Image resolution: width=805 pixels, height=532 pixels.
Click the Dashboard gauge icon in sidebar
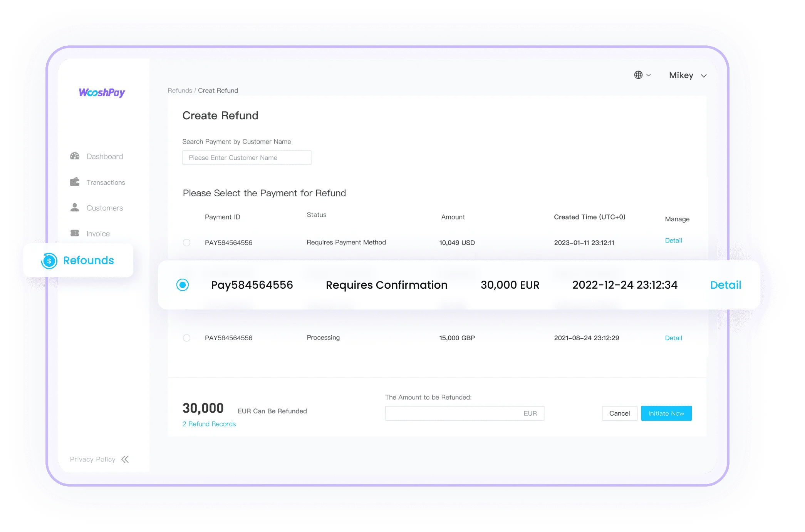(75, 156)
